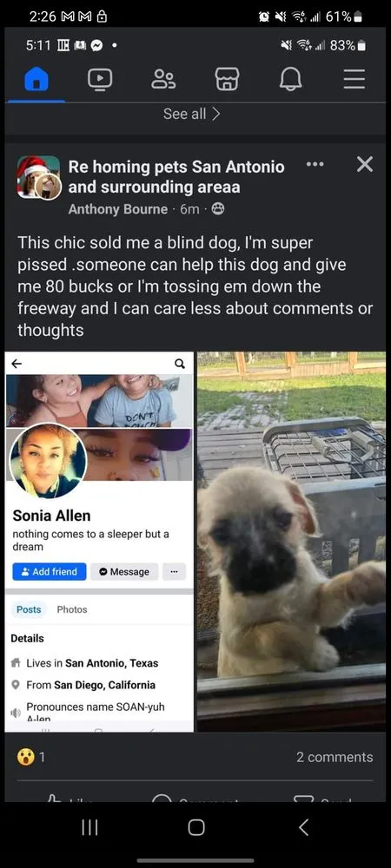View the wow reaction count
This screenshot has width=391, height=868.
click(x=31, y=757)
